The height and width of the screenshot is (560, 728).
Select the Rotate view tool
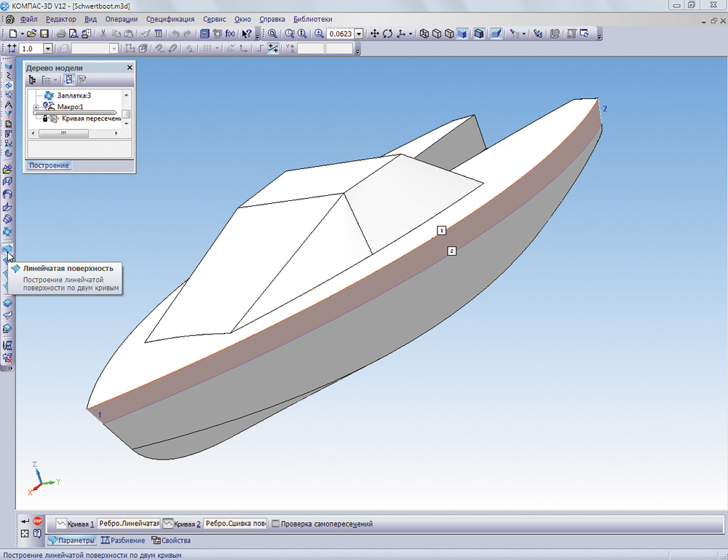point(387,33)
